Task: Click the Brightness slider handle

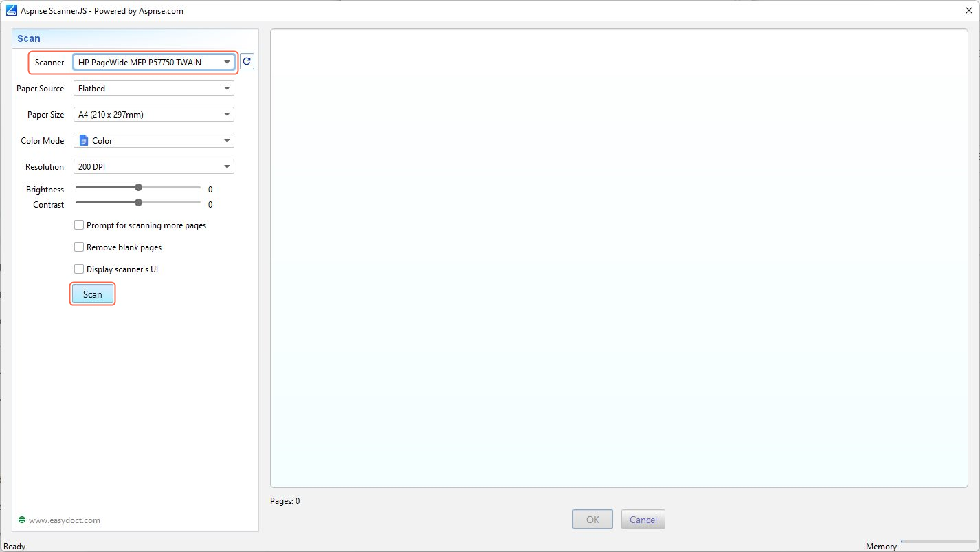Action: click(139, 187)
